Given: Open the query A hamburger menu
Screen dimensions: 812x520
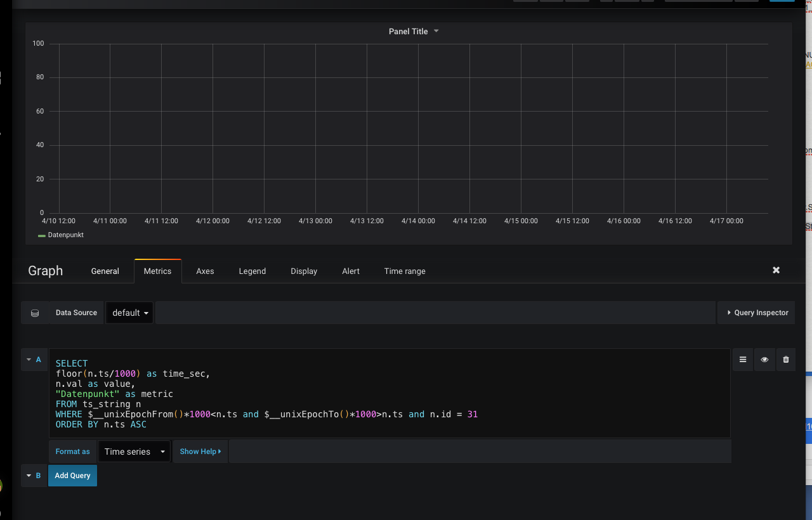Looking at the screenshot, I should click(x=743, y=360).
